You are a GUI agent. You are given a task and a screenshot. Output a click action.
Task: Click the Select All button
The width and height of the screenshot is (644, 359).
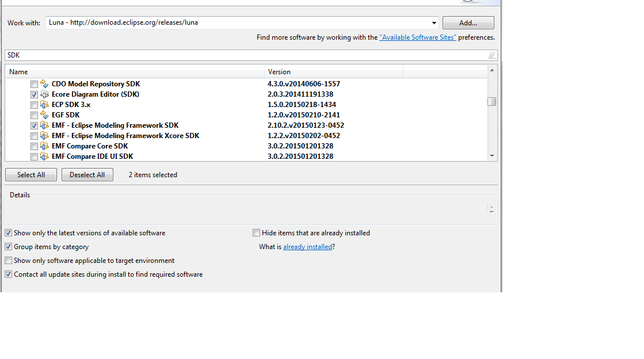[x=31, y=174]
